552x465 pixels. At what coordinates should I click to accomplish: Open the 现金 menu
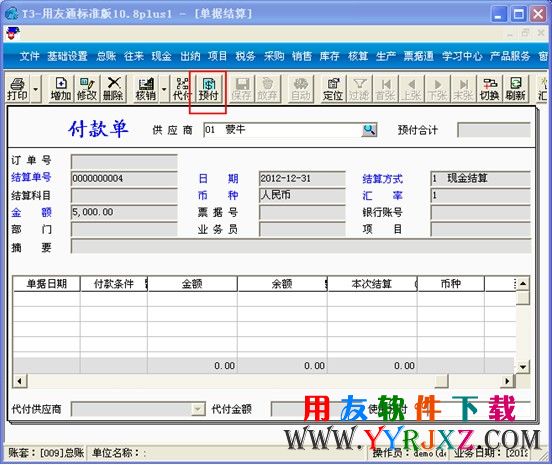tap(162, 56)
